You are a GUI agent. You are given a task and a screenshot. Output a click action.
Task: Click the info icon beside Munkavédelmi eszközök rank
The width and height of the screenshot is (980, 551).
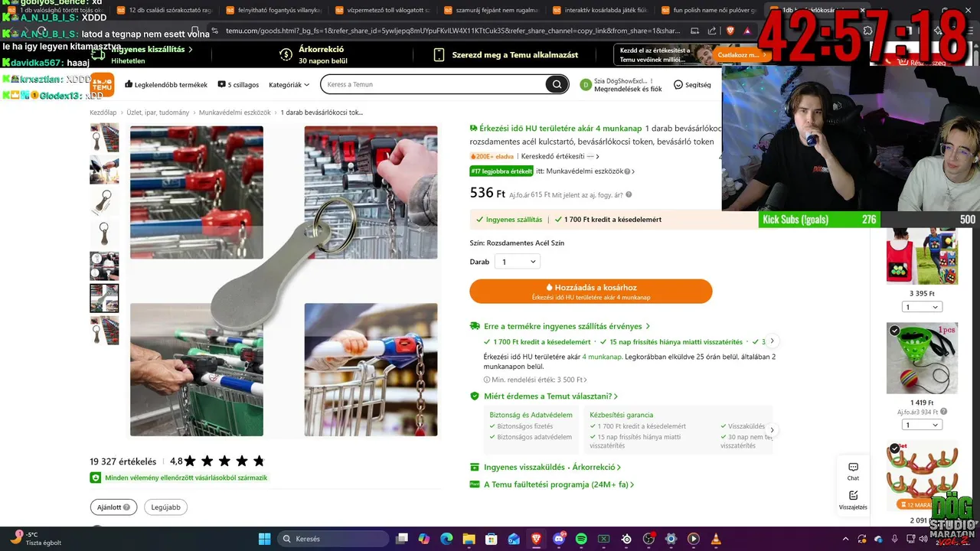[627, 171]
